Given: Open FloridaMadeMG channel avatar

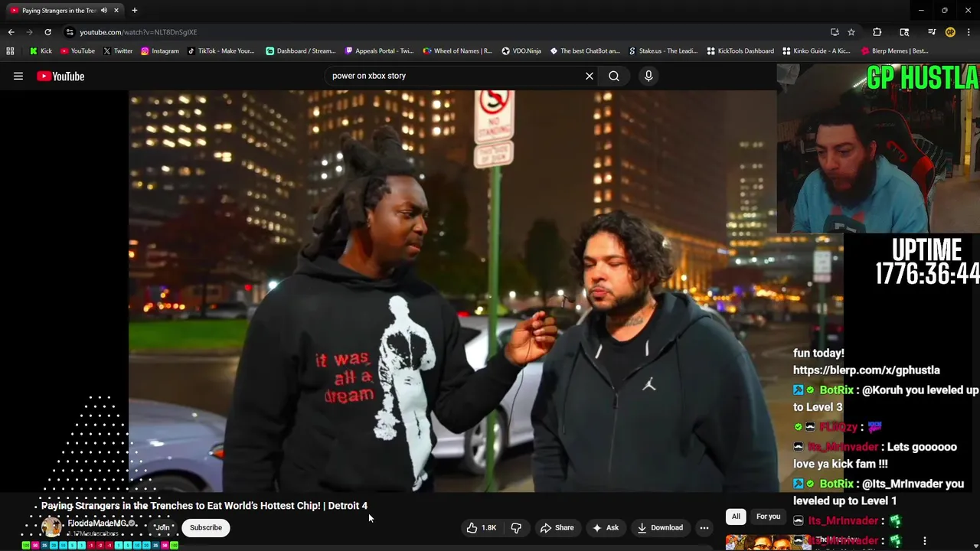Looking at the screenshot, I should point(51,527).
